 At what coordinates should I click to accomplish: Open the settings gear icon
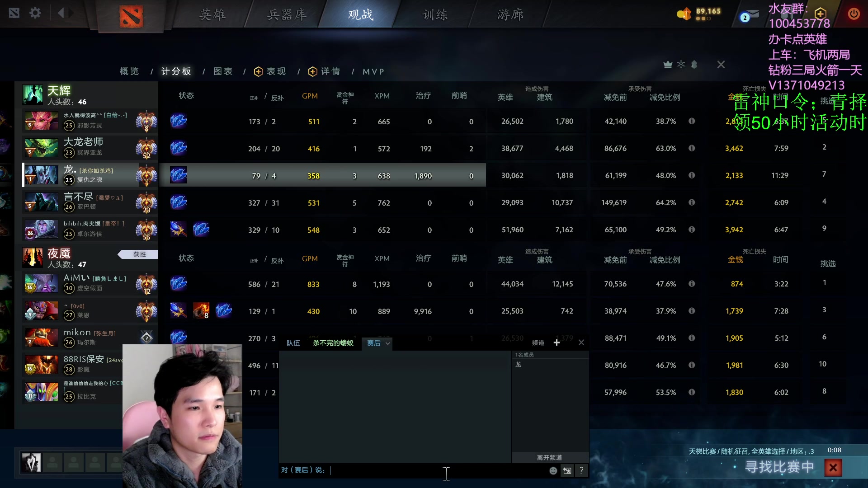[x=35, y=13]
